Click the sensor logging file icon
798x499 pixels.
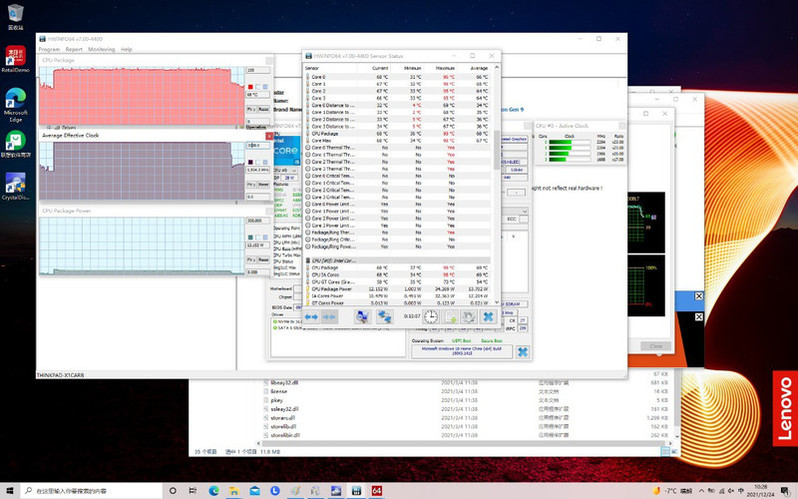click(x=450, y=316)
